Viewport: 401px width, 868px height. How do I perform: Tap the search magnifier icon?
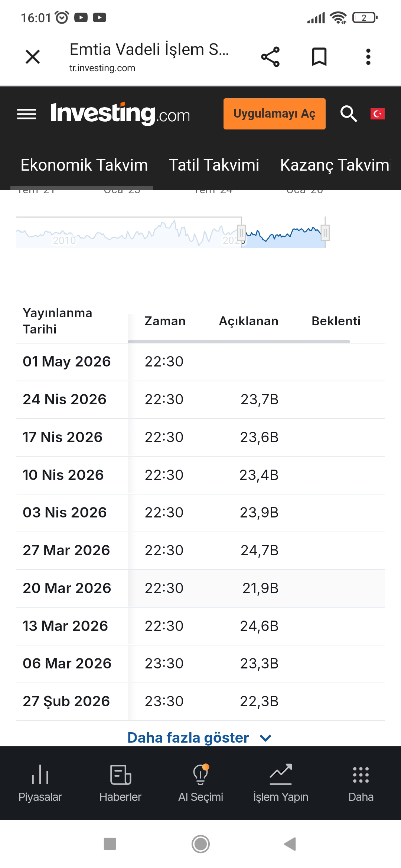point(349,114)
